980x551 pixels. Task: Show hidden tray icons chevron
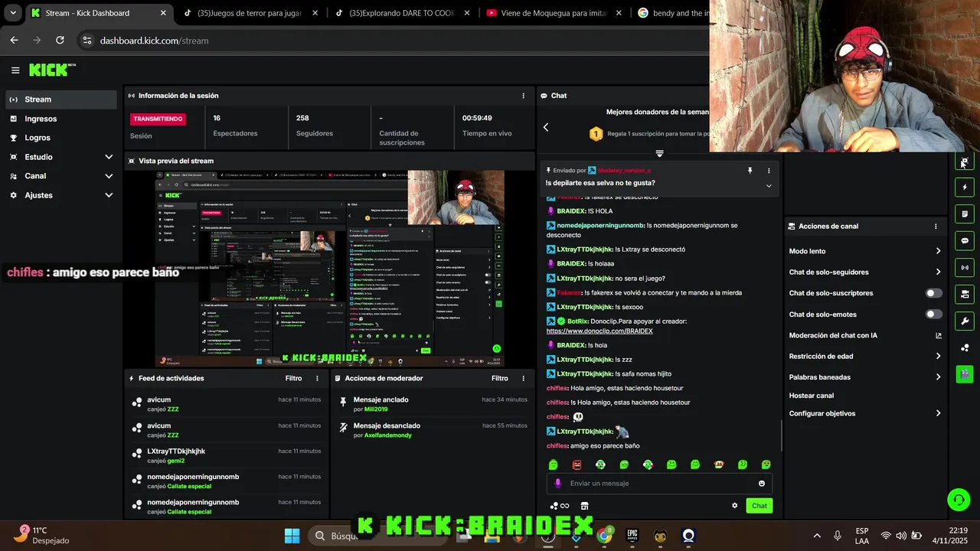(817, 536)
